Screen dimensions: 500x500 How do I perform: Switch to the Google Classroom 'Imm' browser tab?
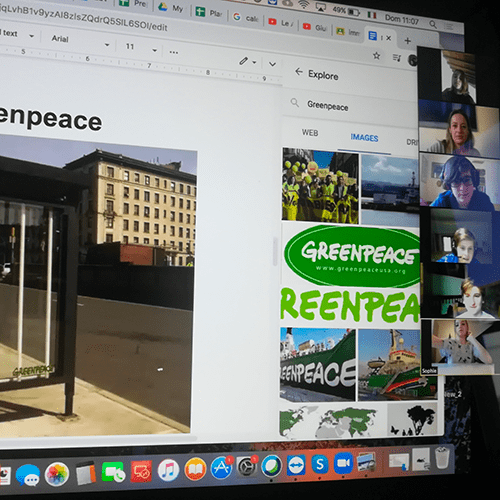pyautogui.click(x=348, y=32)
